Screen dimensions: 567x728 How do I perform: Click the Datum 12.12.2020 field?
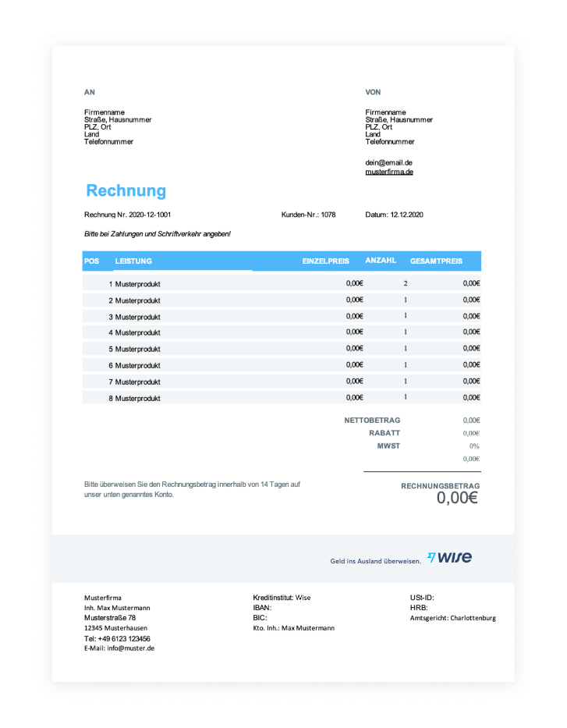click(x=394, y=215)
